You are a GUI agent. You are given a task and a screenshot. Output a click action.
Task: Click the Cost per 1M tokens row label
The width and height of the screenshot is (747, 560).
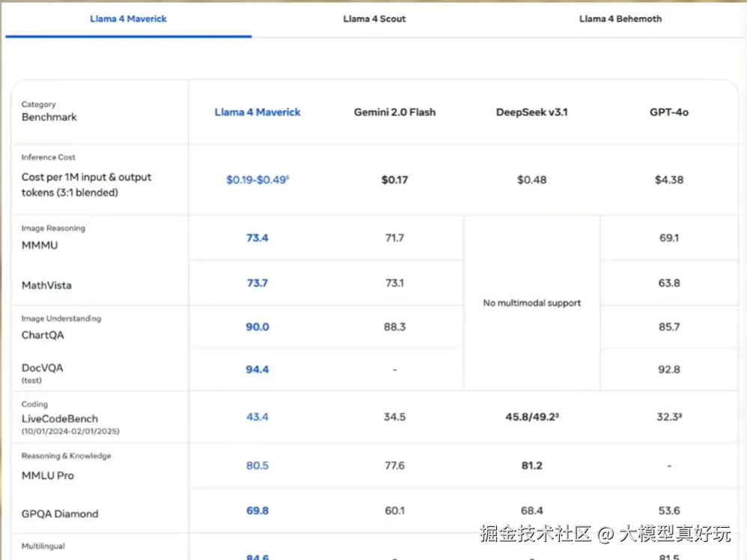coord(86,184)
